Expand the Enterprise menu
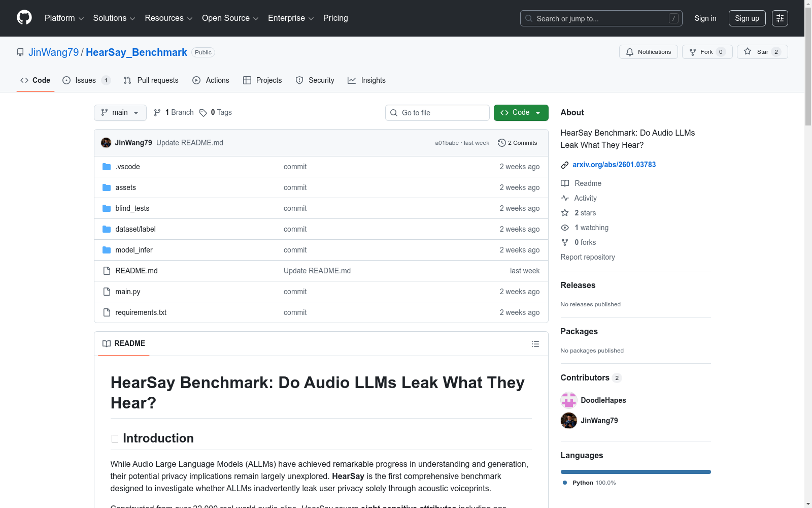 coord(291,18)
